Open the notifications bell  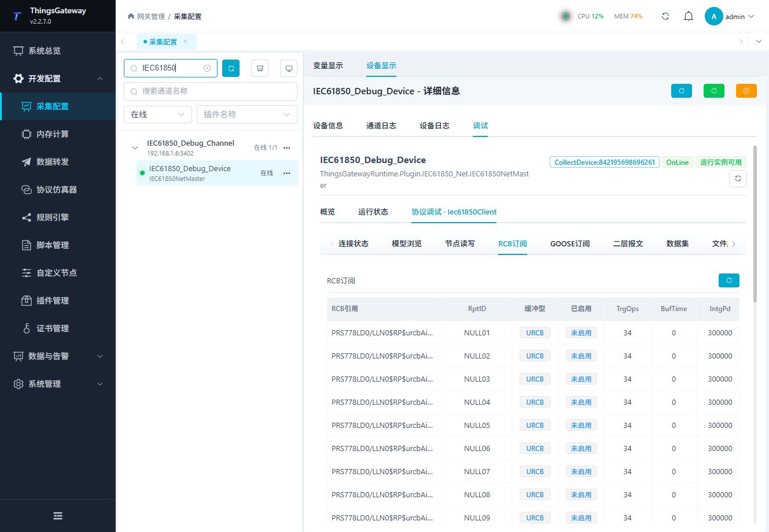[689, 16]
